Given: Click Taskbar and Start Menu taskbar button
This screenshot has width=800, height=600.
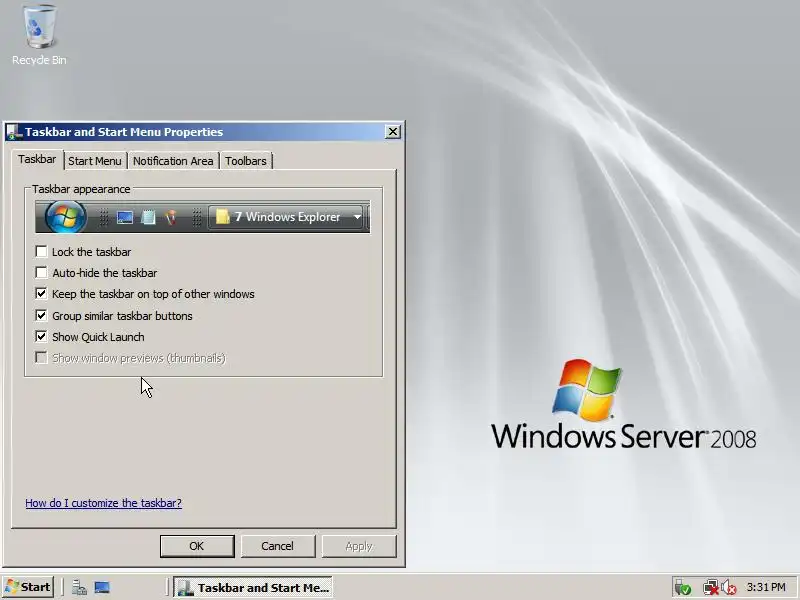Looking at the screenshot, I should click(253, 587).
